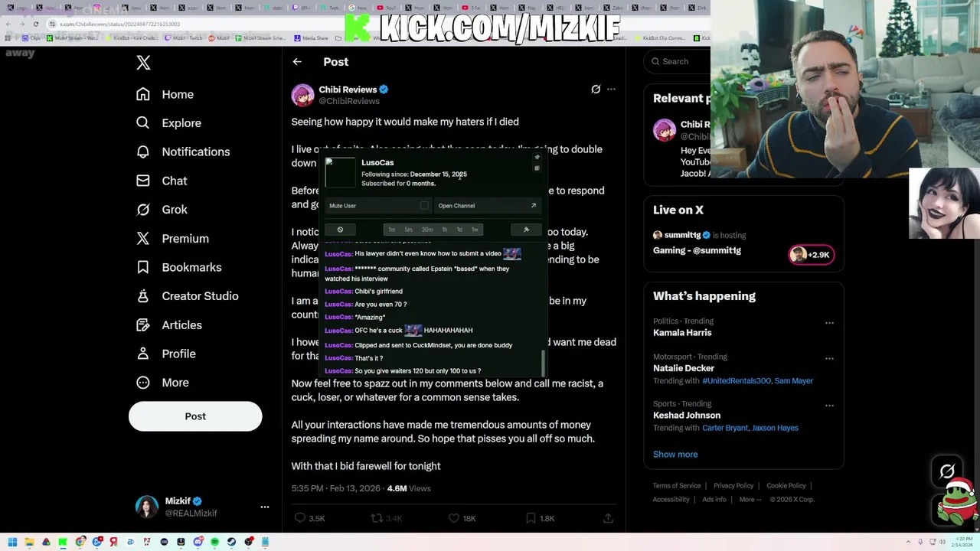Screen dimensions: 980x551
Task: Click the ban icon in user card
Action: pyautogui.click(x=340, y=230)
